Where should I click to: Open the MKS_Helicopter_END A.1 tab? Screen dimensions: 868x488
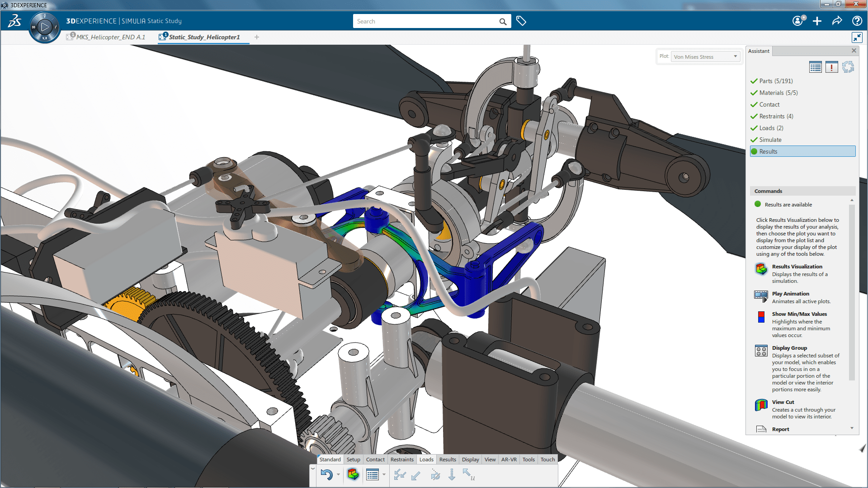click(110, 37)
